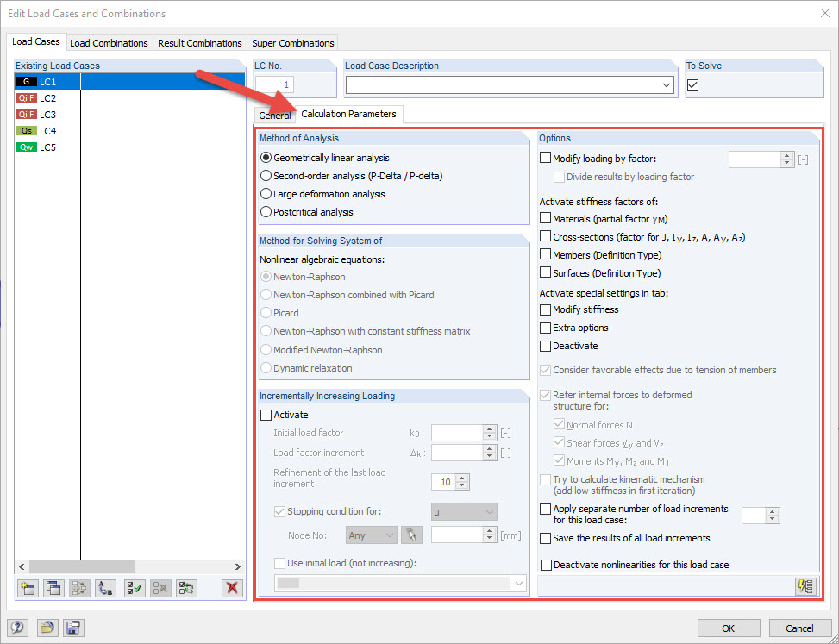Copy the selected load case

tap(53, 588)
